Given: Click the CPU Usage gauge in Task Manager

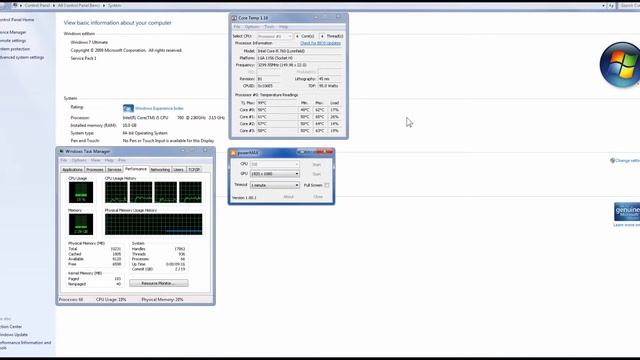Looking at the screenshot, I should 81,192.
